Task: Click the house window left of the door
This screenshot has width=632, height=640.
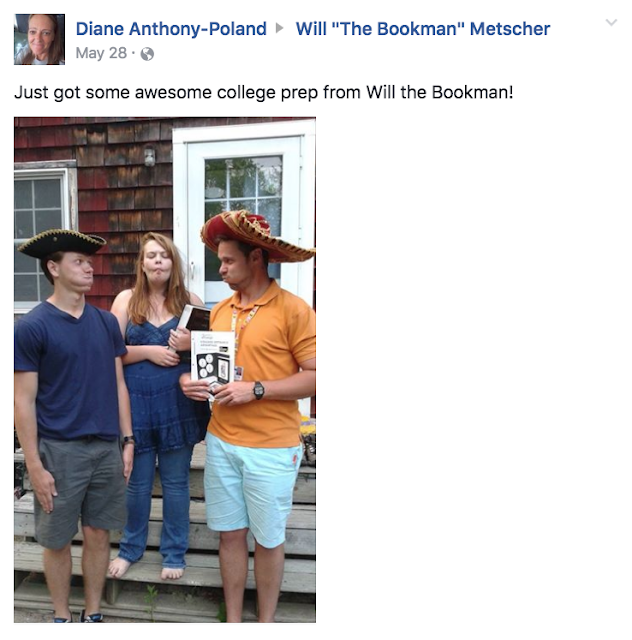Action: [x=40, y=237]
